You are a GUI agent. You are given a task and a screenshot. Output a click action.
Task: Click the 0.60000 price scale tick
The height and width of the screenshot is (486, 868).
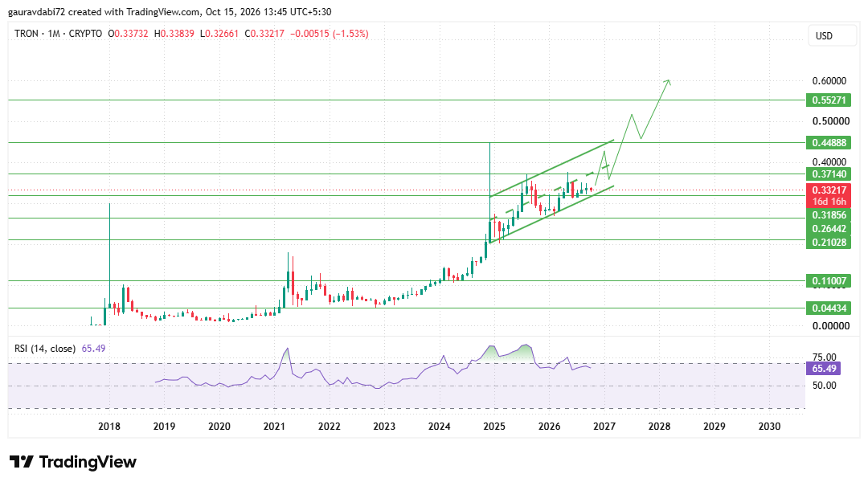pos(829,81)
